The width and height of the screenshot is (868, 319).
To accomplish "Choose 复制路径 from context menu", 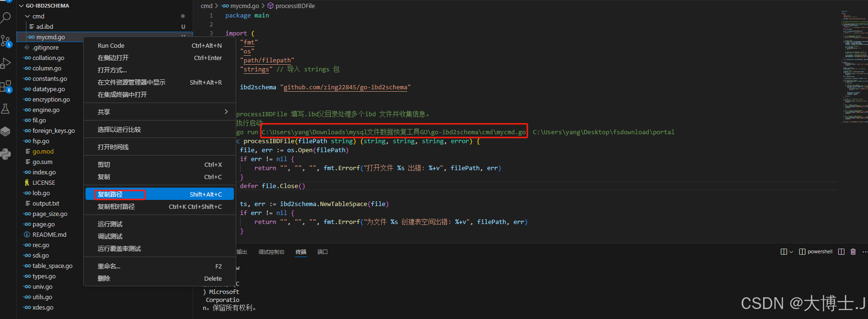I will [160, 194].
